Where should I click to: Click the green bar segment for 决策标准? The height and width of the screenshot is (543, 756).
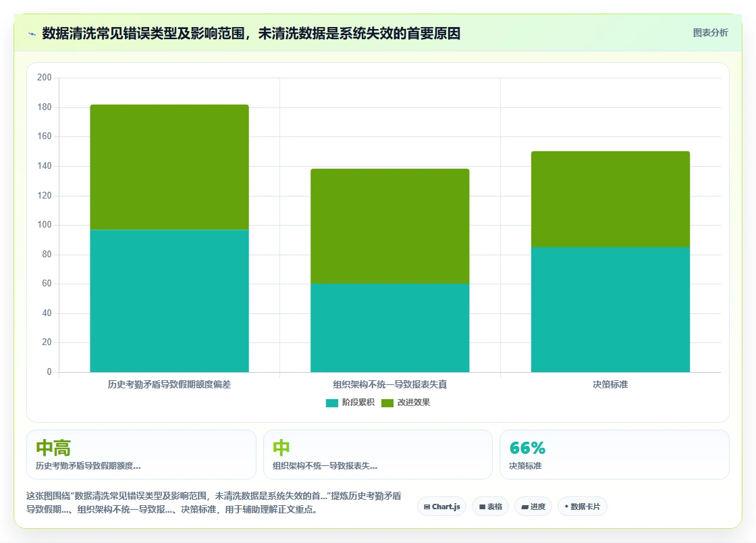click(x=610, y=199)
